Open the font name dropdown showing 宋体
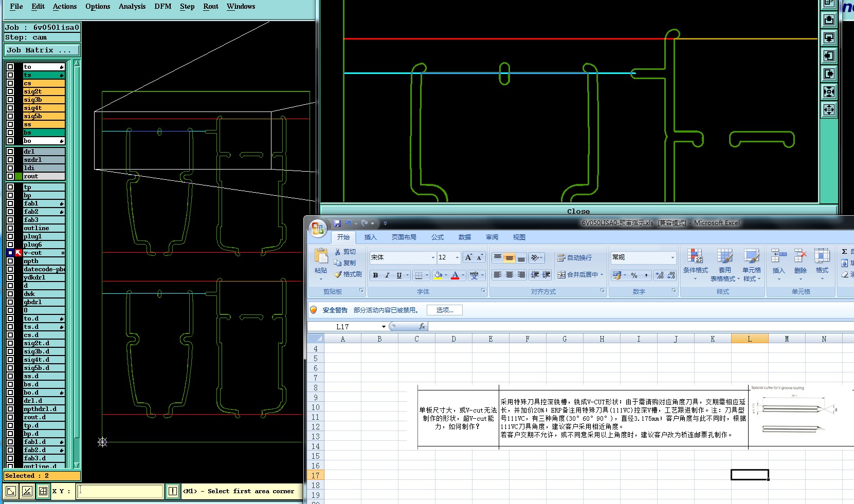Viewport: 854px width, 504px height. pos(432,257)
